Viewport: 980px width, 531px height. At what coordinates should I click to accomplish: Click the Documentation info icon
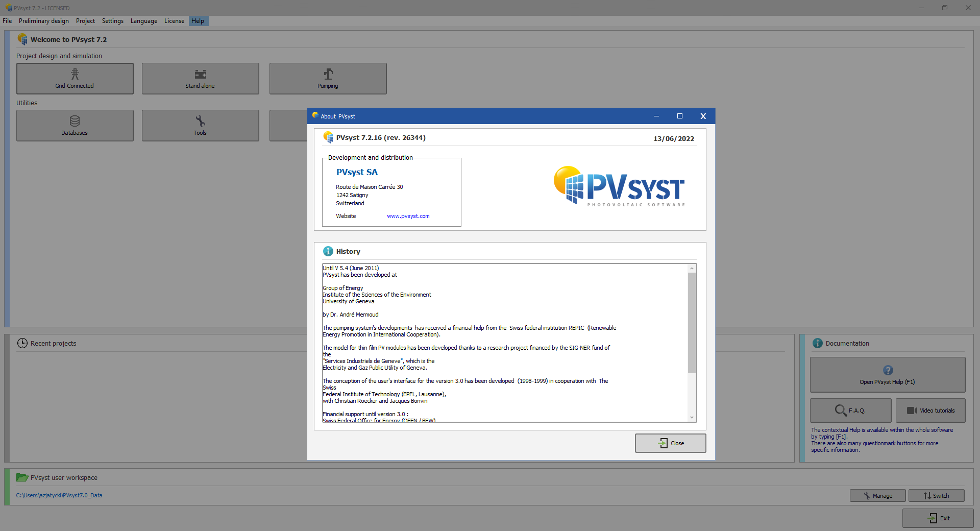[818, 343]
